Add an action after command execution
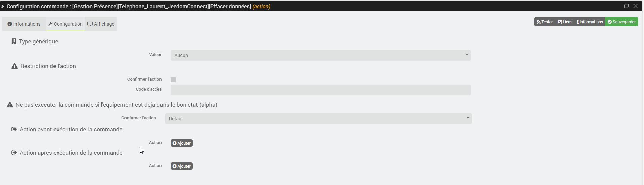Viewport: 644px width, 185px height. coord(181,166)
